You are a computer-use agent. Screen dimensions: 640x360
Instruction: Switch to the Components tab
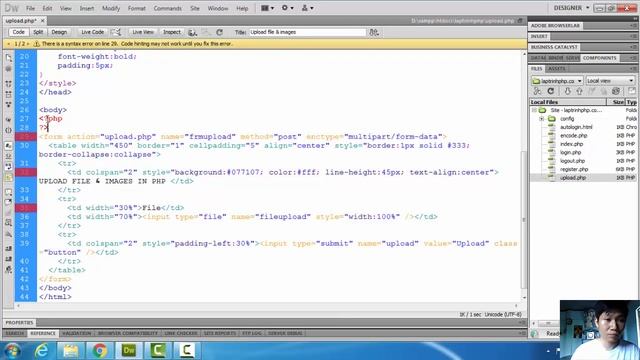point(600,58)
